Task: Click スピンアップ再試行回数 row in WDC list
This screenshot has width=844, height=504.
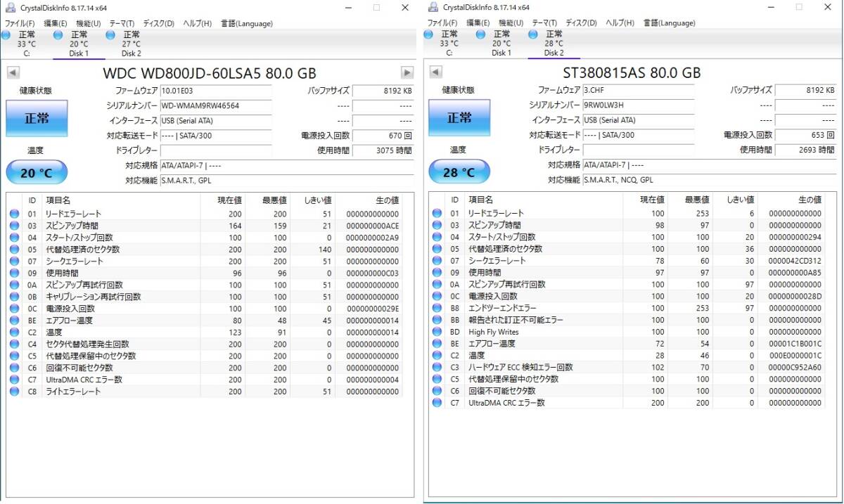Action: pos(204,285)
